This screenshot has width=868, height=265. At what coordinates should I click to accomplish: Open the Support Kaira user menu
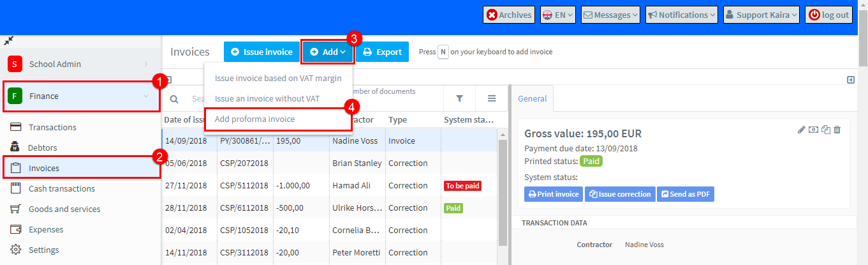(x=761, y=15)
